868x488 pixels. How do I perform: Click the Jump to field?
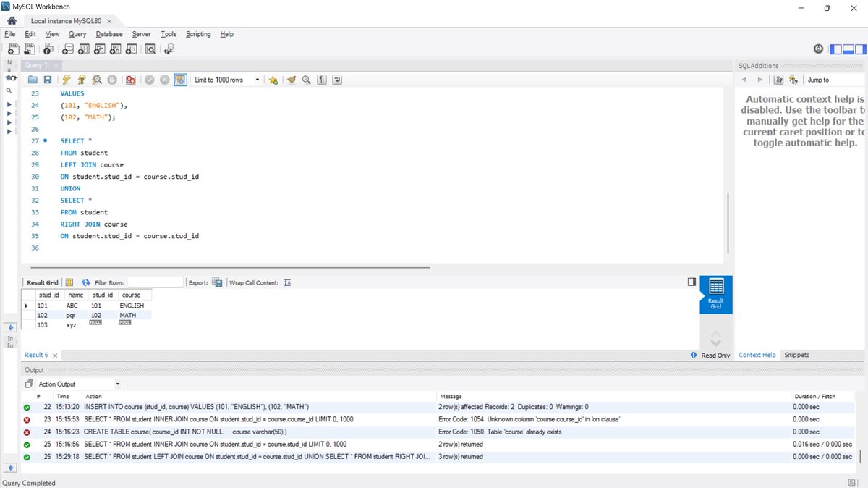(x=835, y=80)
